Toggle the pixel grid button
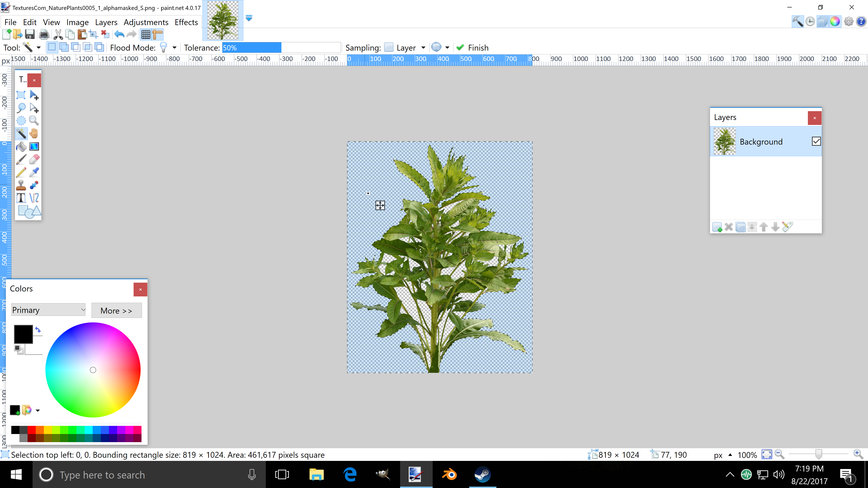 tap(146, 34)
